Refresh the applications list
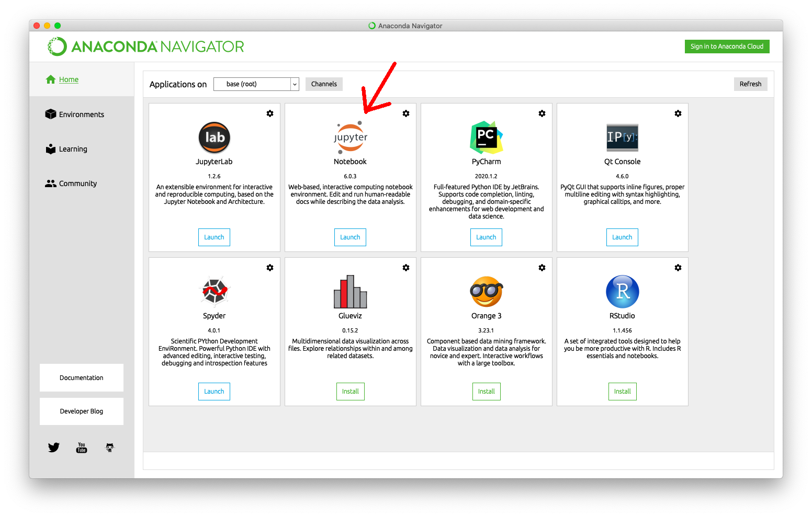Viewport: 812px width, 517px height. click(750, 84)
